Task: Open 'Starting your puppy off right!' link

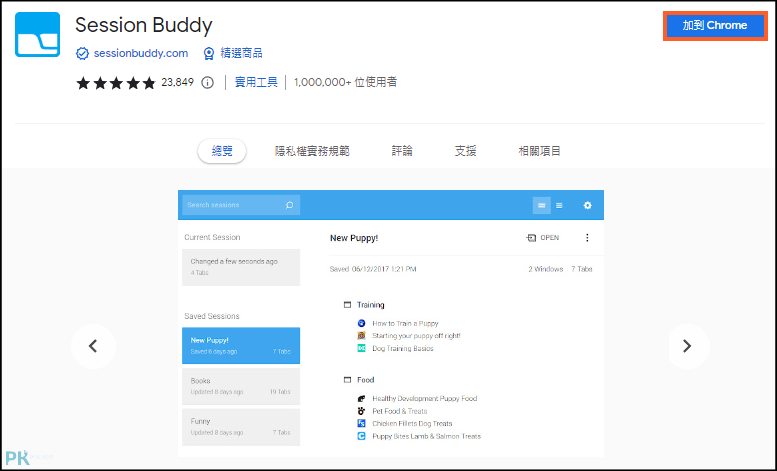Action: (416, 336)
